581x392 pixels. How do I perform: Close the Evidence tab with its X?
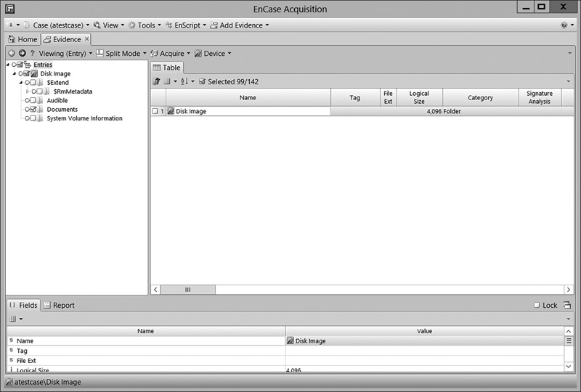point(86,38)
